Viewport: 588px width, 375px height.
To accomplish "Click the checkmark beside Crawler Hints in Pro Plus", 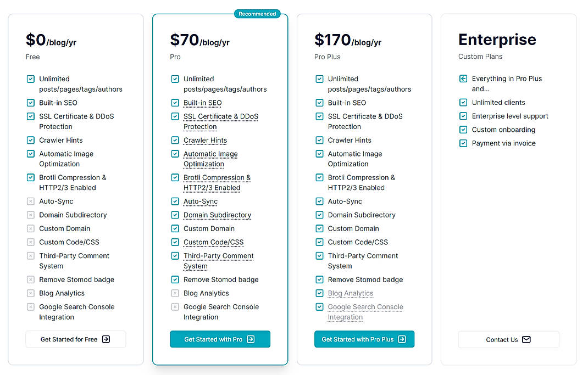I will (319, 140).
